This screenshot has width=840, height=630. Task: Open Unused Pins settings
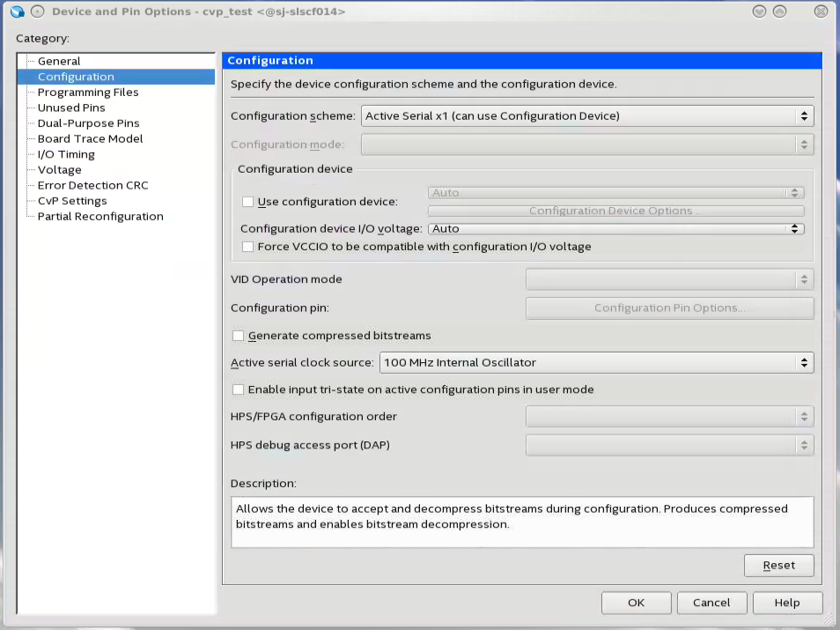pos(71,107)
